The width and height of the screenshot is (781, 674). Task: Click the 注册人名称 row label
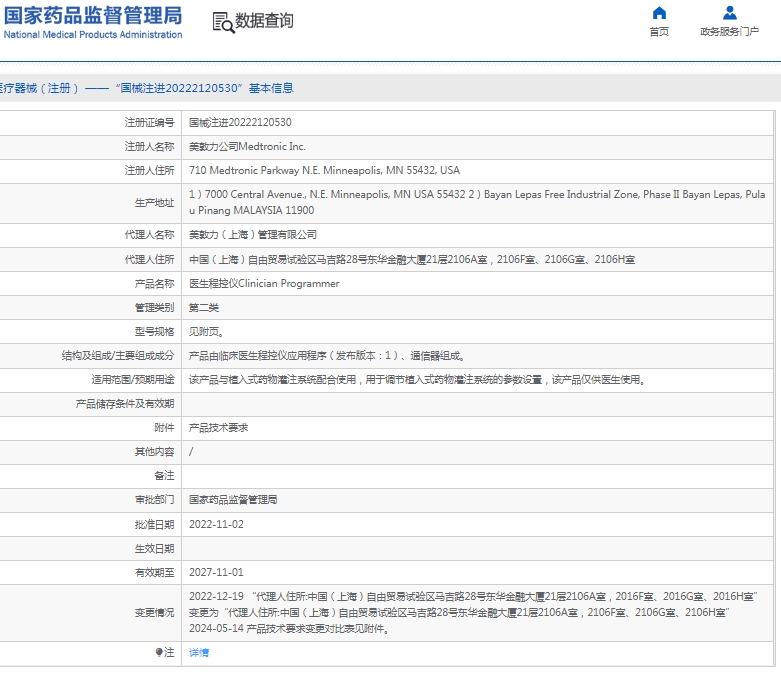(x=149, y=146)
